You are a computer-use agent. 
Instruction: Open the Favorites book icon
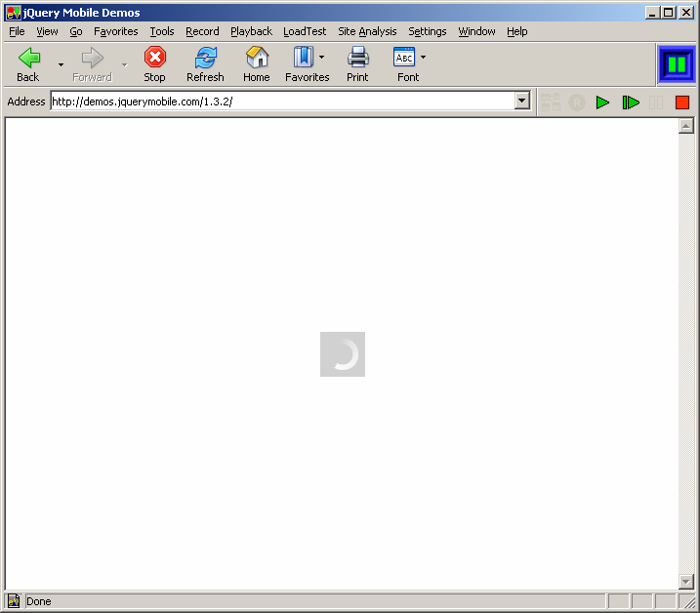point(304,58)
